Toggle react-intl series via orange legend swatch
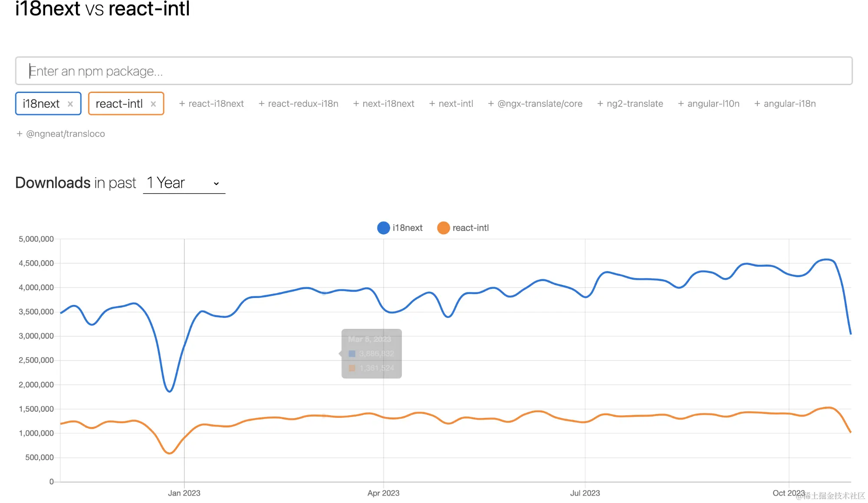This screenshot has width=868, height=503. point(444,228)
